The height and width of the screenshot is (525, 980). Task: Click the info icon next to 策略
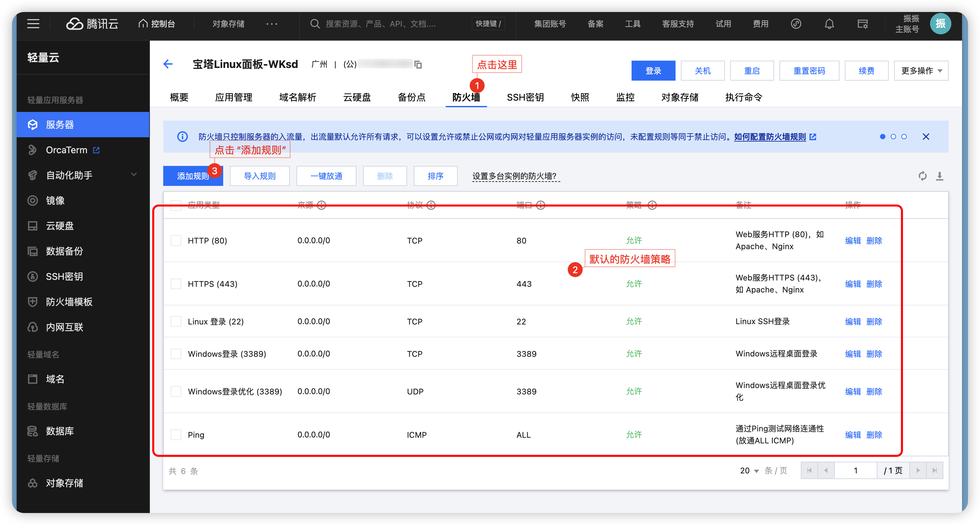tap(652, 206)
